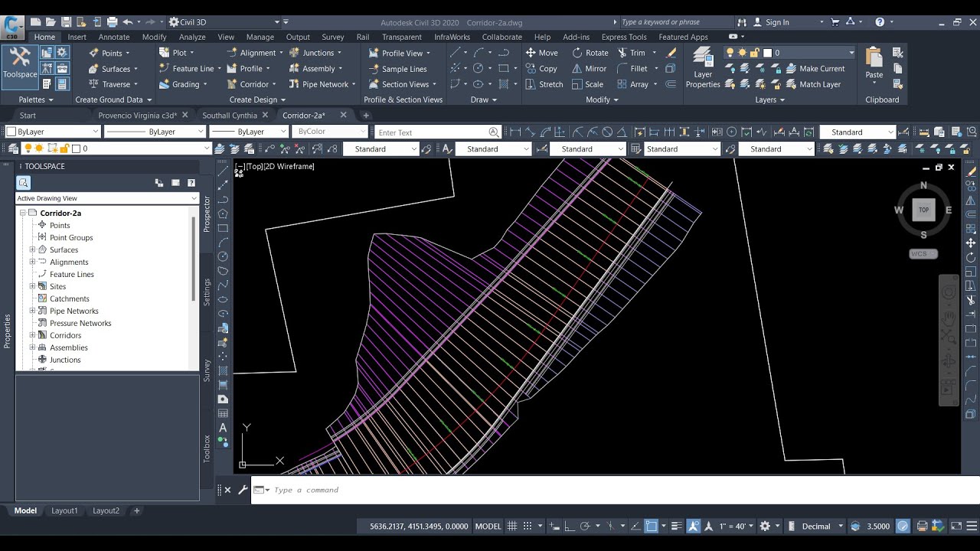Choose the Rotate tool
This screenshot has height=551, width=980.
click(590, 53)
